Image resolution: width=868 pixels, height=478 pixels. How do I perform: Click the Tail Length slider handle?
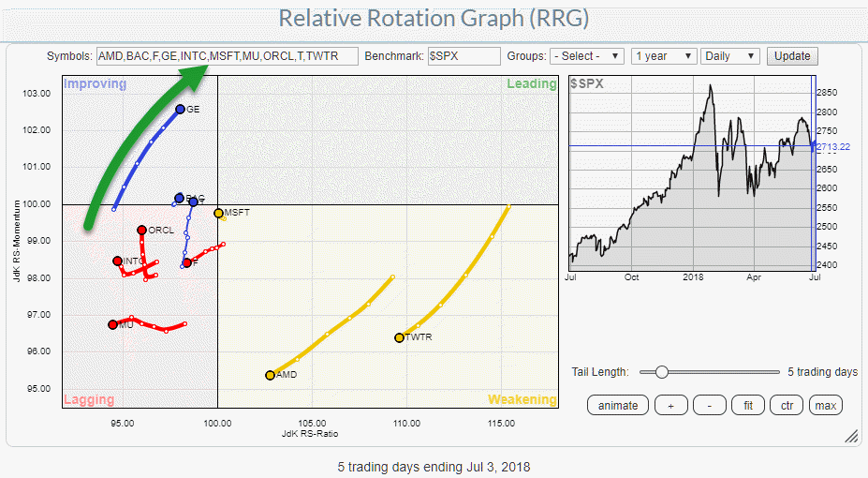click(x=661, y=372)
